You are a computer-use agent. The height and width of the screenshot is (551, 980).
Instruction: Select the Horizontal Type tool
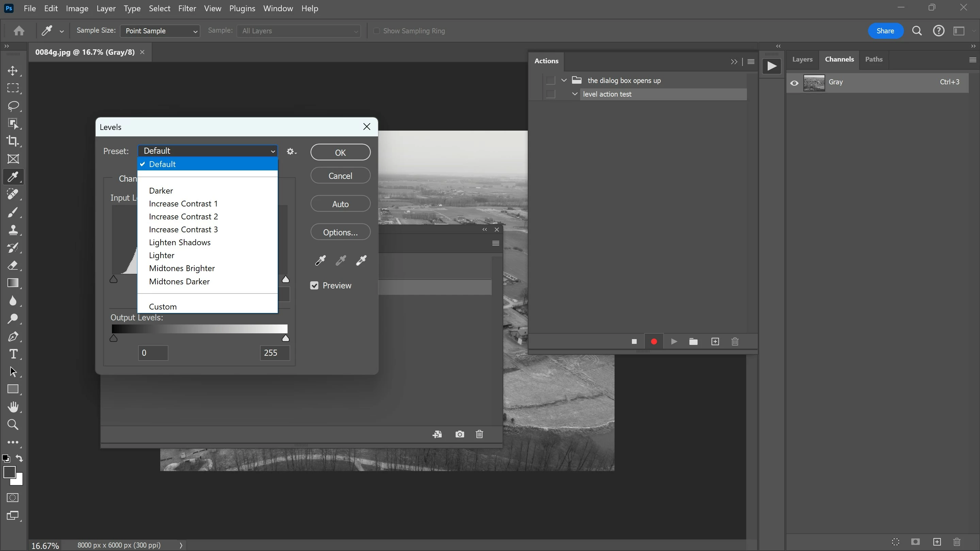click(x=13, y=354)
